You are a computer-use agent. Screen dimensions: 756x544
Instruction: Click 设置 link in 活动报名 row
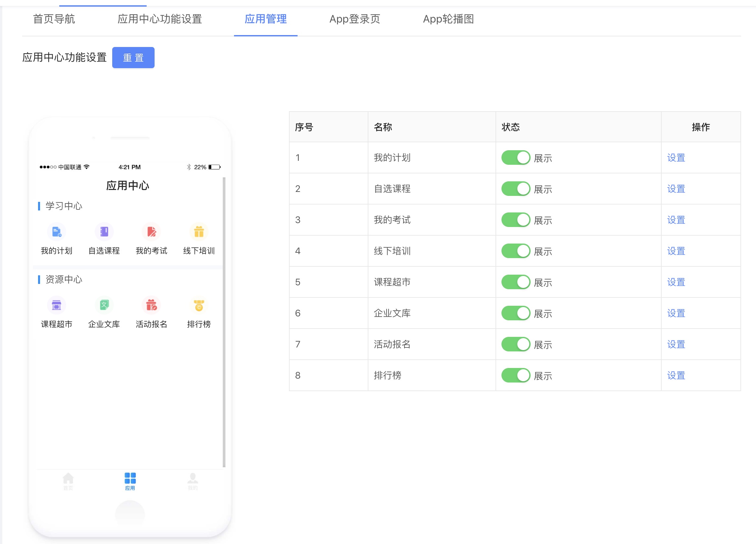click(x=676, y=344)
